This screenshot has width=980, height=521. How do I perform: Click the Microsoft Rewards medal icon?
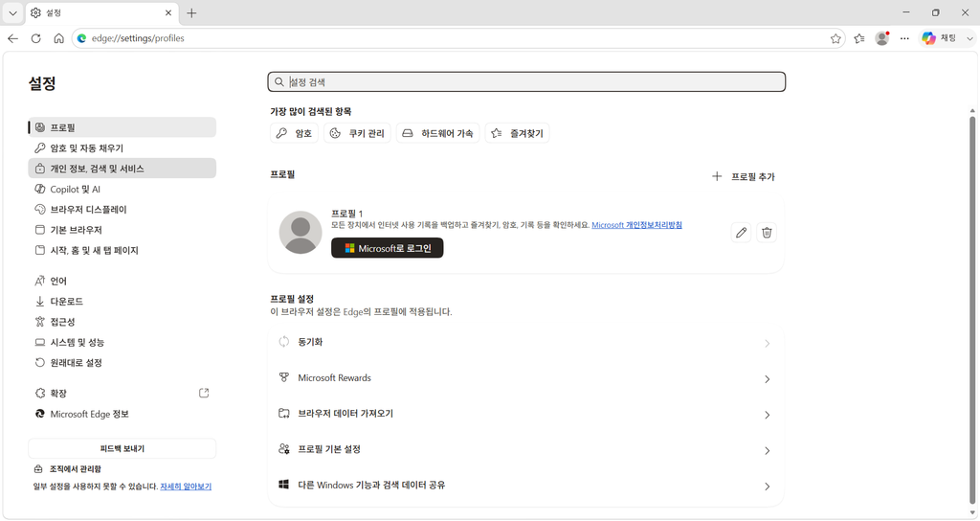tap(283, 377)
